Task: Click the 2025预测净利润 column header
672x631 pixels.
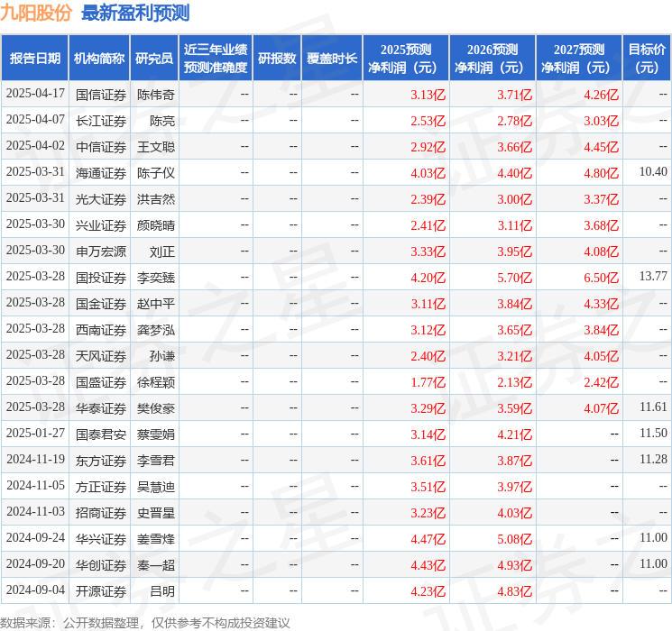Action: (406, 59)
